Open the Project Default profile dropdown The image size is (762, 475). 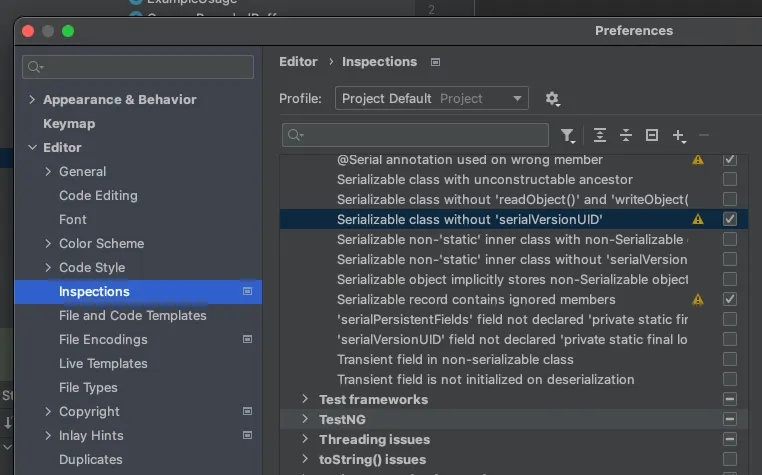tap(431, 98)
